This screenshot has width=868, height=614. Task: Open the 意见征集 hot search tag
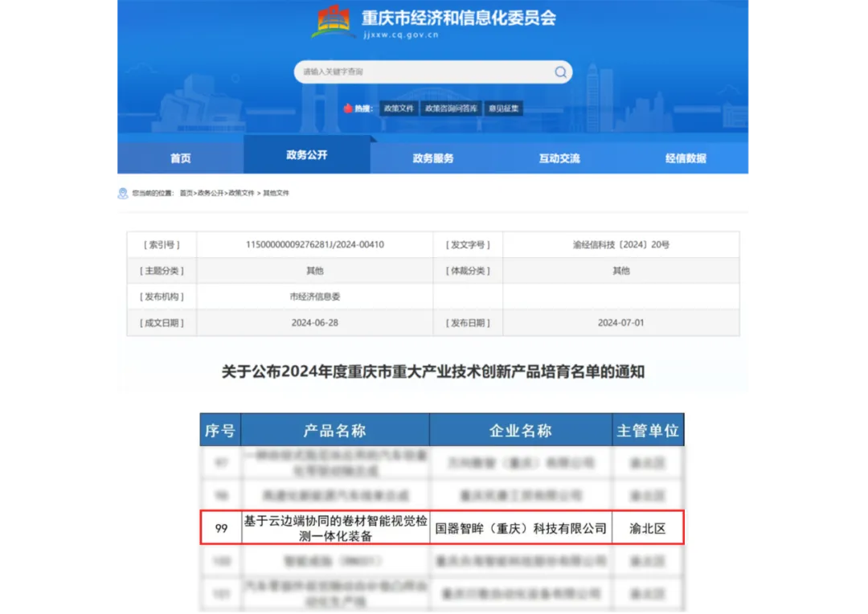[504, 108]
